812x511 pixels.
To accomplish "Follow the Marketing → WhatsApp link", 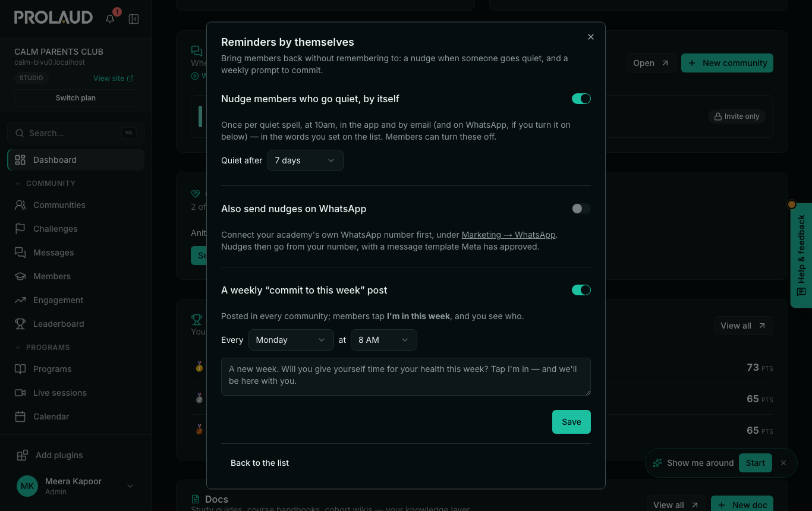I will point(508,235).
